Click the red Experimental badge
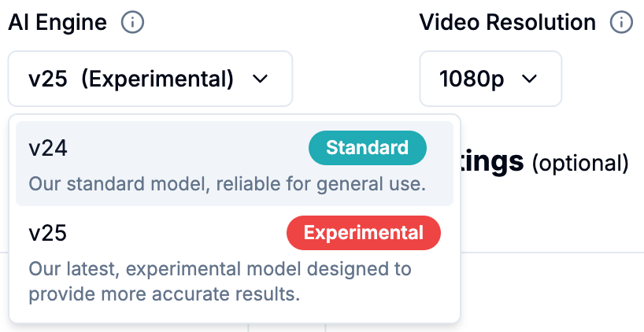 [x=363, y=233]
